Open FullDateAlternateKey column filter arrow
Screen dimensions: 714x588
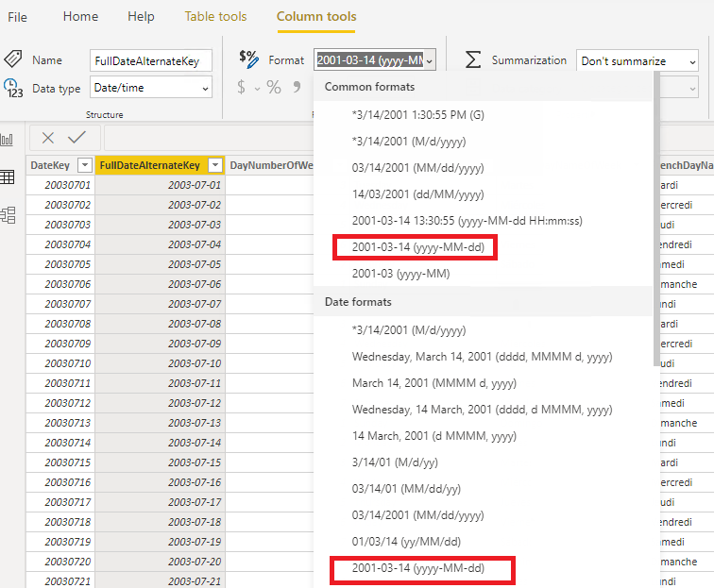215,165
